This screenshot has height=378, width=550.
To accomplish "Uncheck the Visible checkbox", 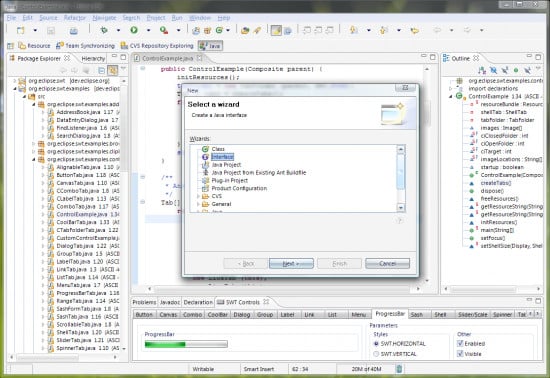I will point(460,354).
